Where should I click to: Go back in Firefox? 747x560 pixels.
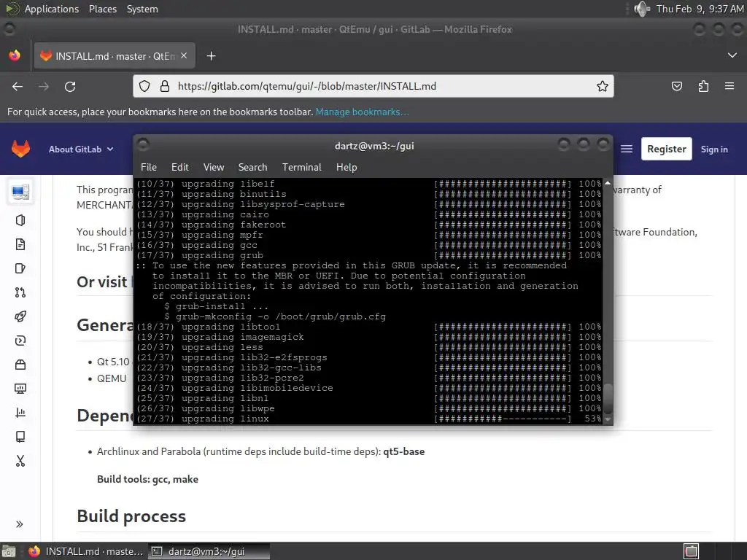[18, 86]
